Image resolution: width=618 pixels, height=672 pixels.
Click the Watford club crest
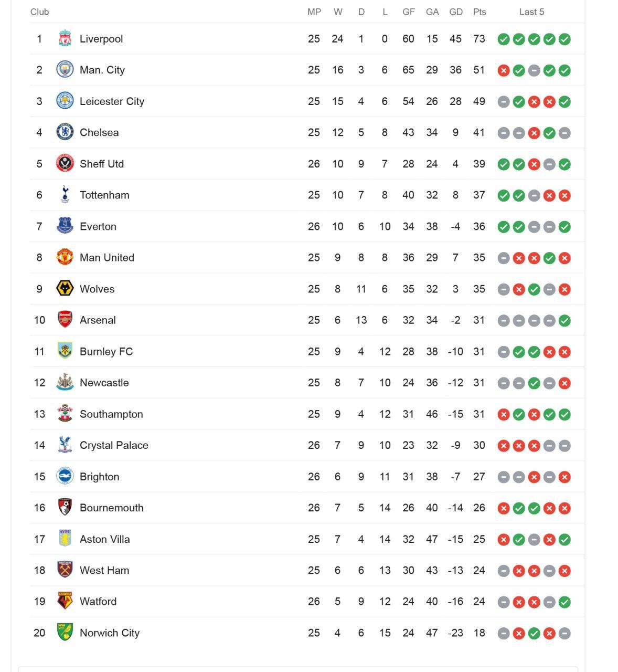(x=65, y=601)
